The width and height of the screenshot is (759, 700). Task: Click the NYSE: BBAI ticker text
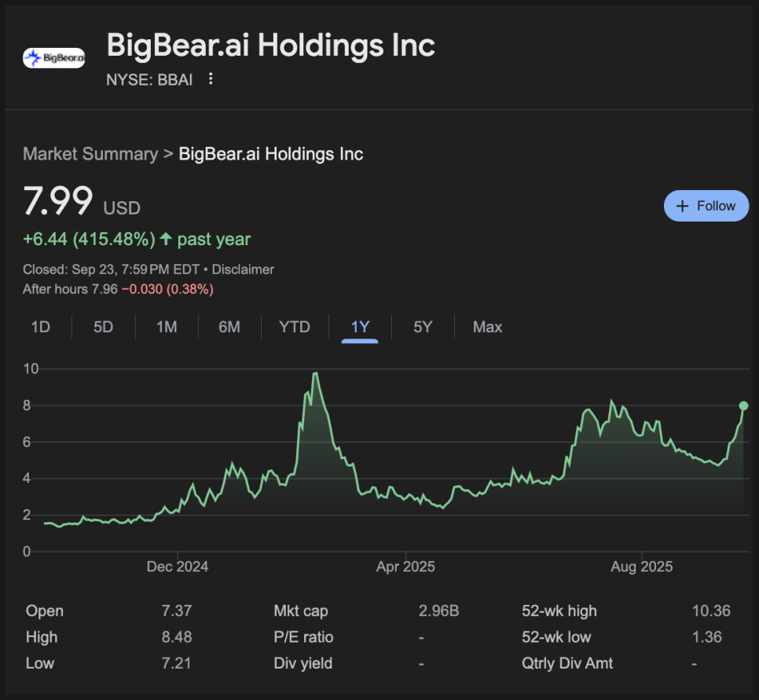(x=149, y=79)
